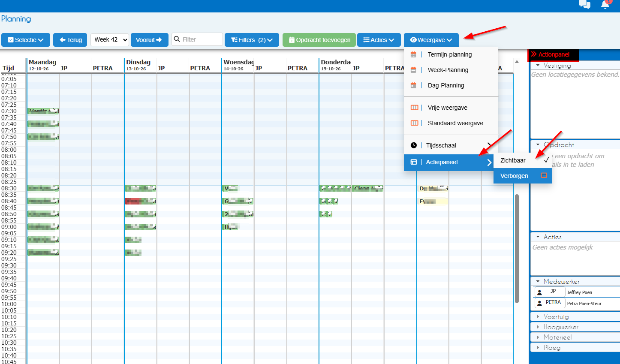The height and width of the screenshot is (364, 620).
Task: Click Opdracht toevoegen button
Action: pos(319,40)
